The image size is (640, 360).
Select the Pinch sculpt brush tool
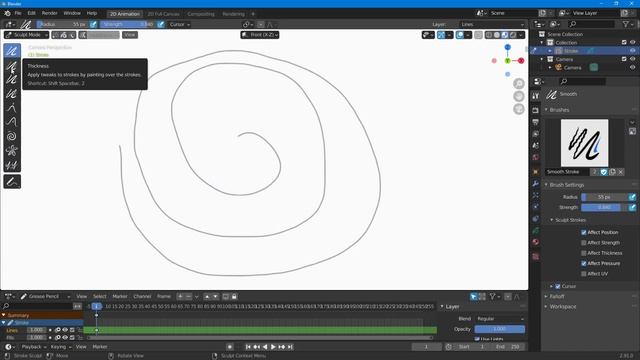click(x=12, y=150)
